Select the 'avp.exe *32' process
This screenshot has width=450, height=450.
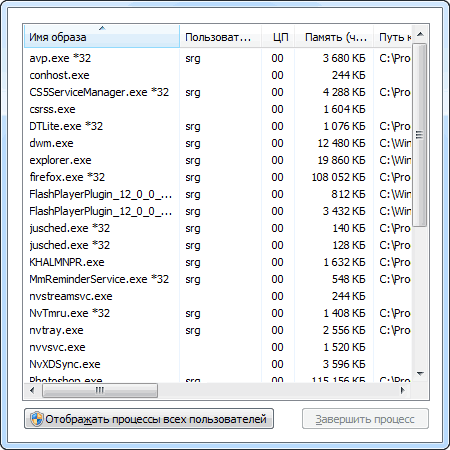(218, 58)
